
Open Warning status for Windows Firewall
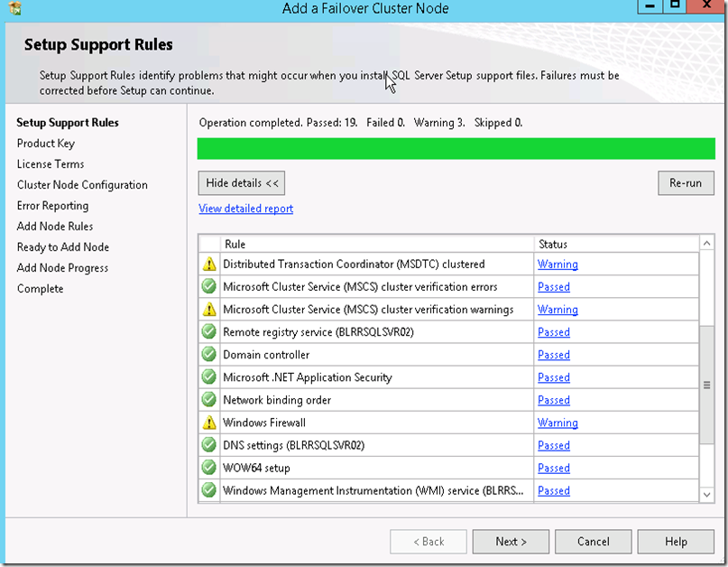coord(558,423)
